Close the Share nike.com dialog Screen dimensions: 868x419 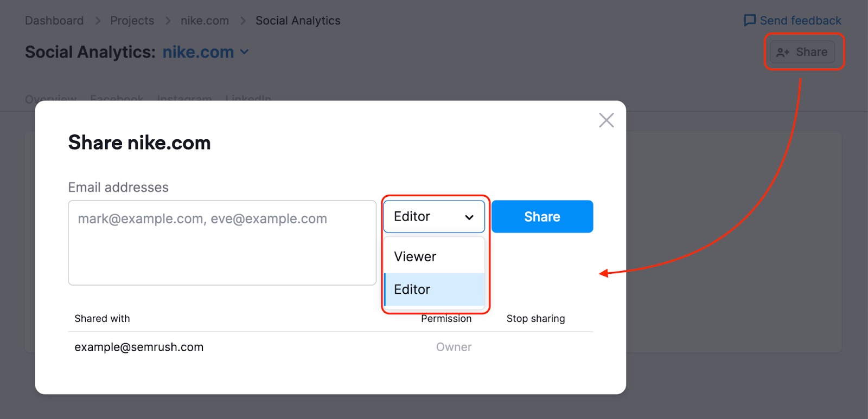coord(606,120)
